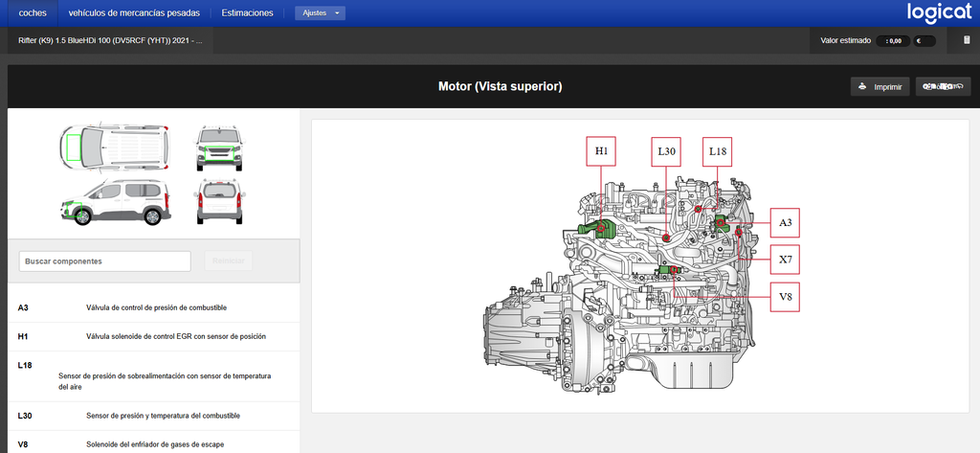Select the H1 label box on the diagram
The width and height of the screenshot is (980, 453).
[601, 150]
